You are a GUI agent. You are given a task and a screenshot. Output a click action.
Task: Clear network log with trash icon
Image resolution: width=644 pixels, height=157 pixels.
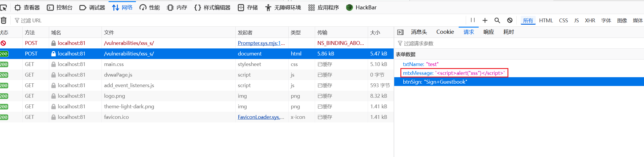pos(4,20)
